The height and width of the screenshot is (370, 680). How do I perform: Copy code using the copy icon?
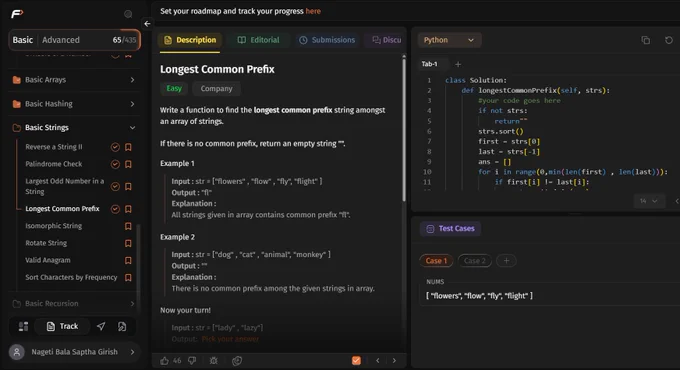click(x=646, y=40)
